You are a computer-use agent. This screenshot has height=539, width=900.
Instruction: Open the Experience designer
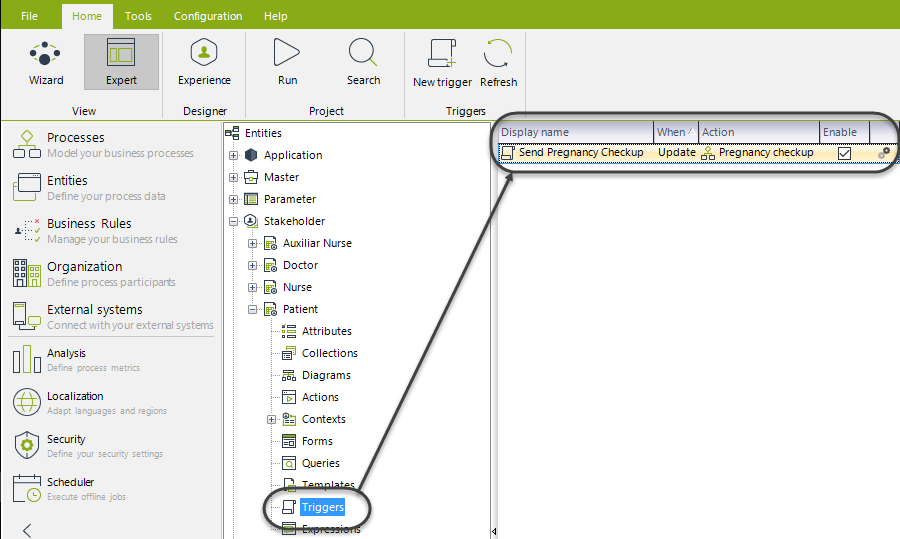(x=204, y=62)
